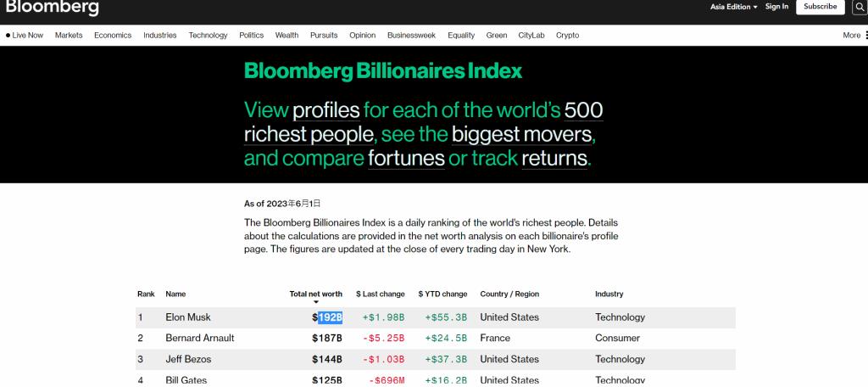Open the Technology navigation item
This screenshot has width=868, height=387.
[208, 36]
